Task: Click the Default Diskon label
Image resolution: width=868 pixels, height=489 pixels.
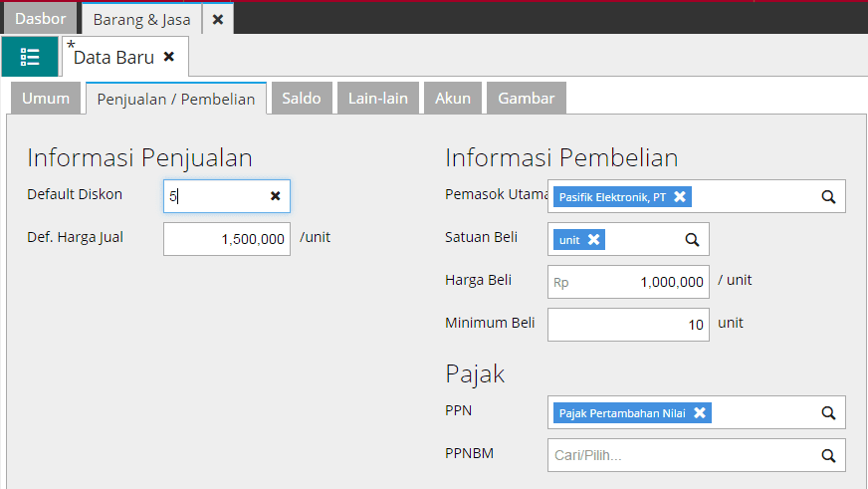Action: pos(75,194)
